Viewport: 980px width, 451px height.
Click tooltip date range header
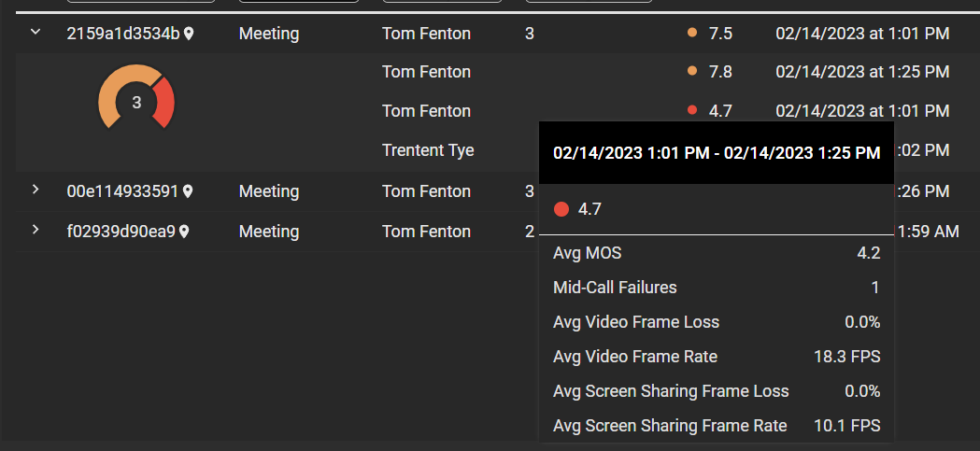[716, 152]
